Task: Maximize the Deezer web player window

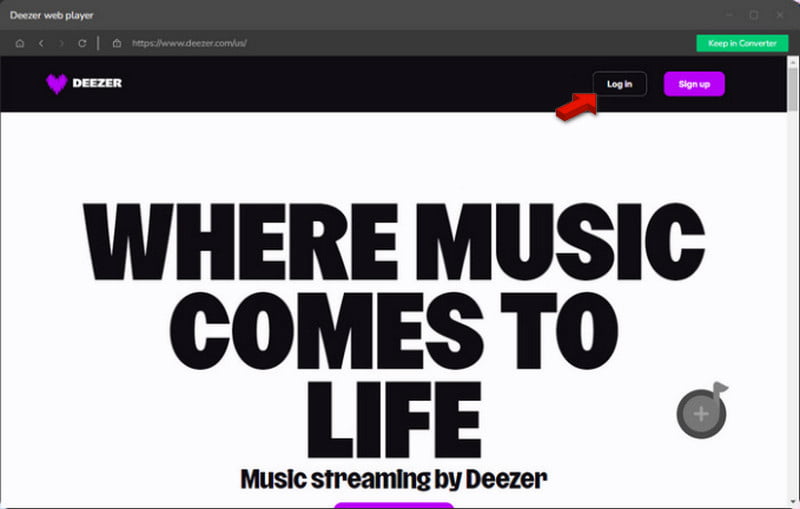Action: click(754, 15)
